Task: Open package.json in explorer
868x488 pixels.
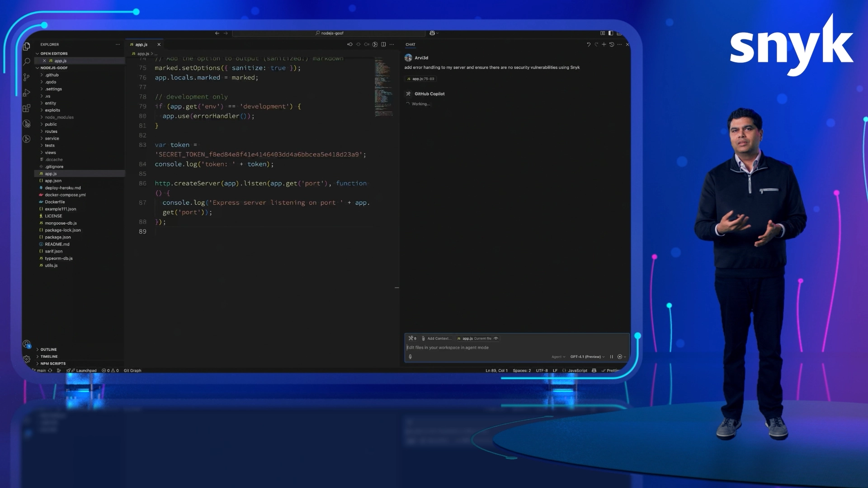Action: 57,237
